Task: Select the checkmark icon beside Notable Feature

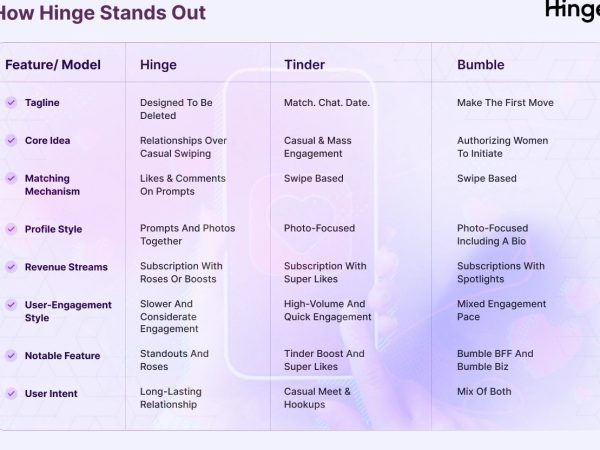Action: tap(11, 355)
